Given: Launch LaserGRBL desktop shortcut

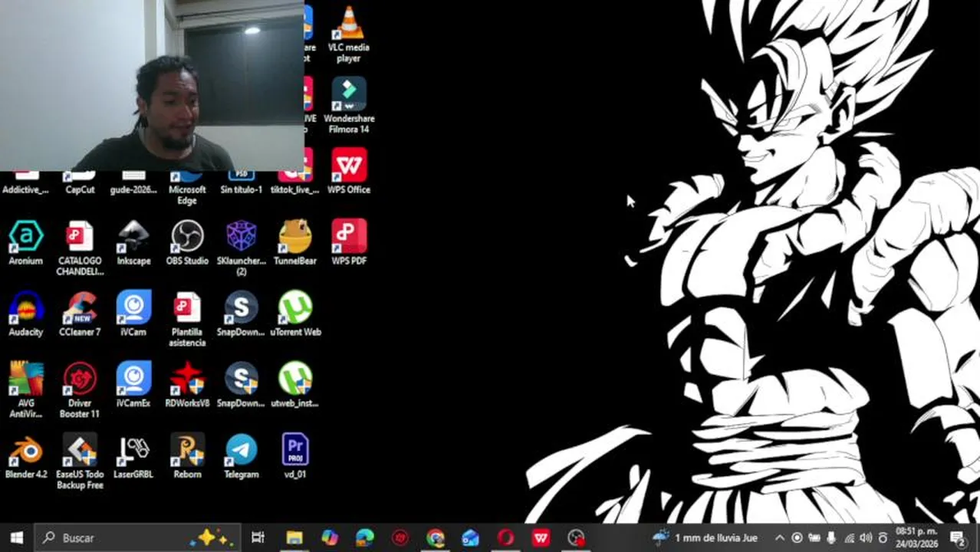Looking at the screenshot, I should (x=133, y=456).
